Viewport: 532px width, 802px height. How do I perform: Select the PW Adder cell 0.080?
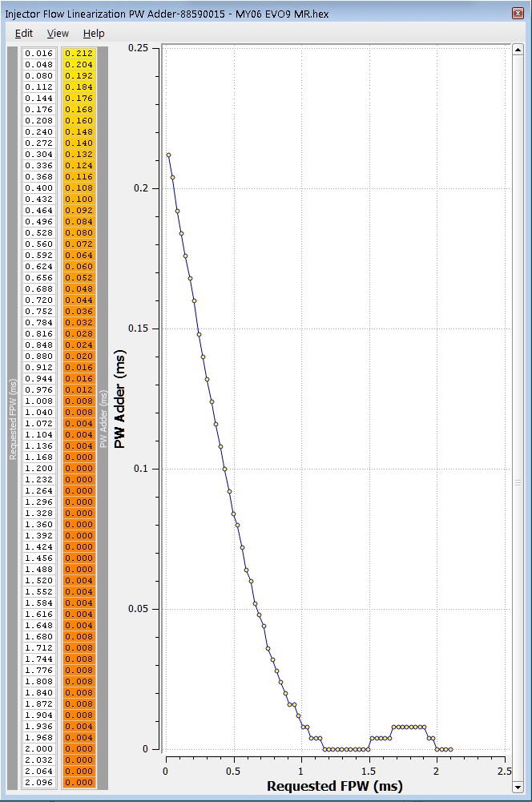pyautogui.click(x=79, y=232)
